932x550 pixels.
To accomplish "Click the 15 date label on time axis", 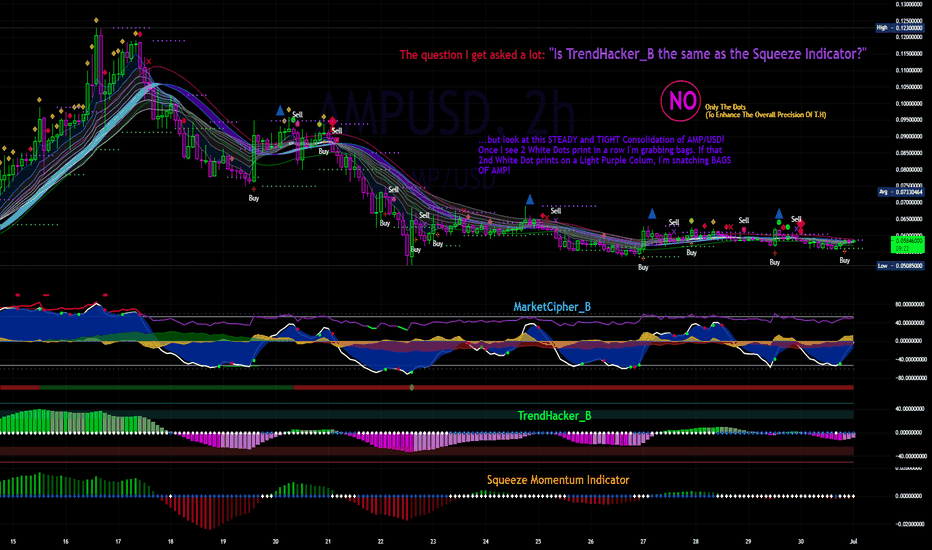I will [13, 542].
